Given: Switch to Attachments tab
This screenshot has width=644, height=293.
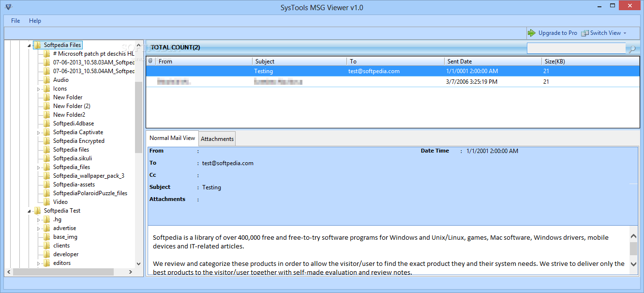Looking at the screenshot, I should (217, 139).
